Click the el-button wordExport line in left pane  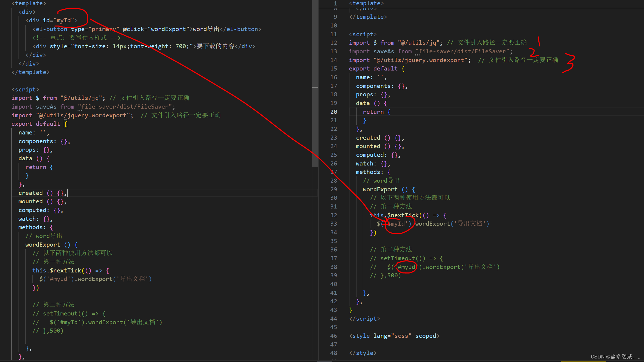(147, 29)
